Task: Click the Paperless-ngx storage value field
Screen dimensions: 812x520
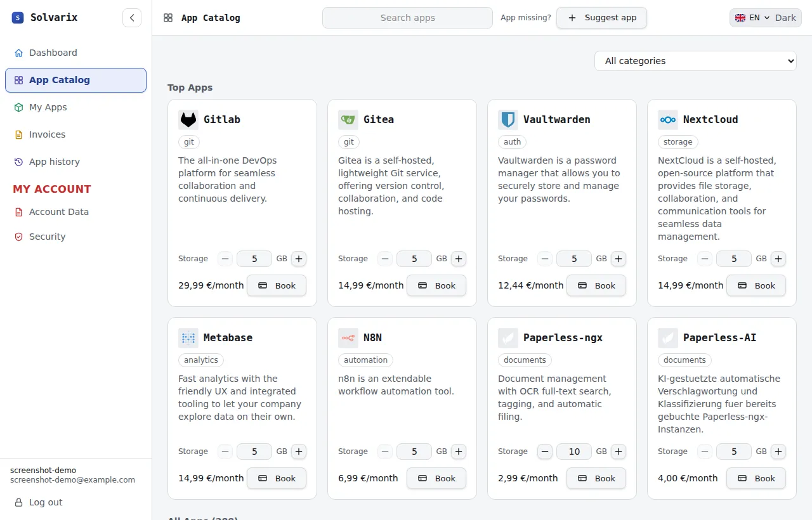Action: [x=574, y=452]
